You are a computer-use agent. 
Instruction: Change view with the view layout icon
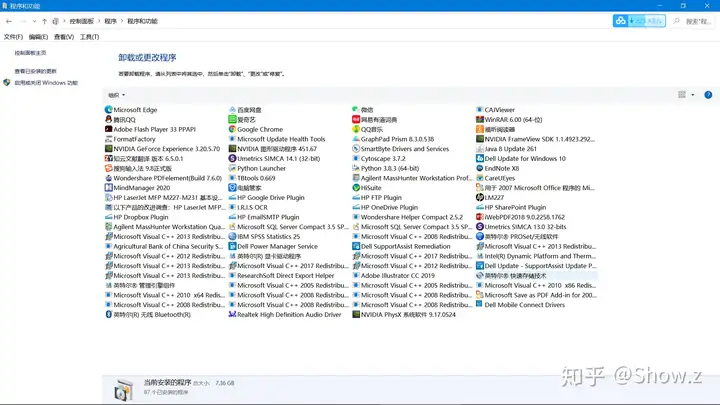click(x=682, y=95)
